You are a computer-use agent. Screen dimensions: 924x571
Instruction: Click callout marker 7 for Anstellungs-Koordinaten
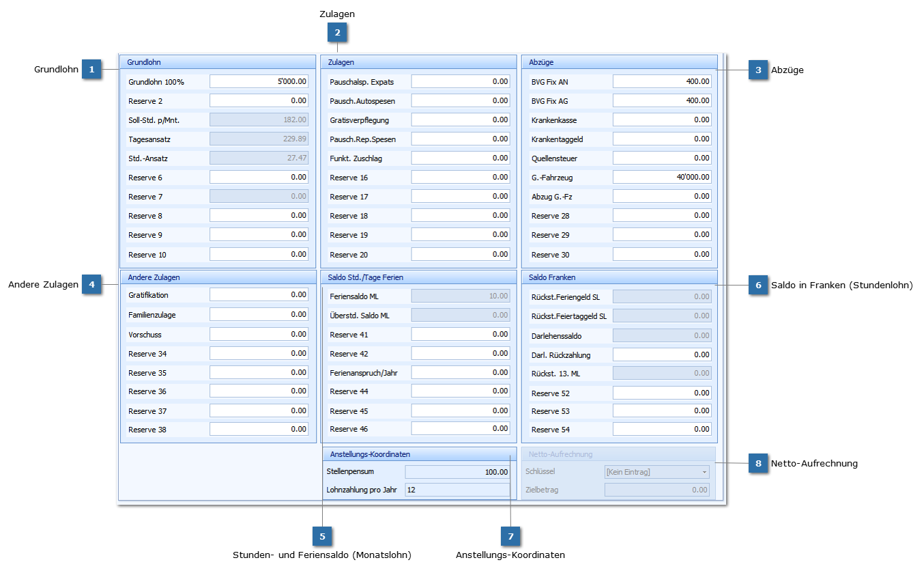510,536
